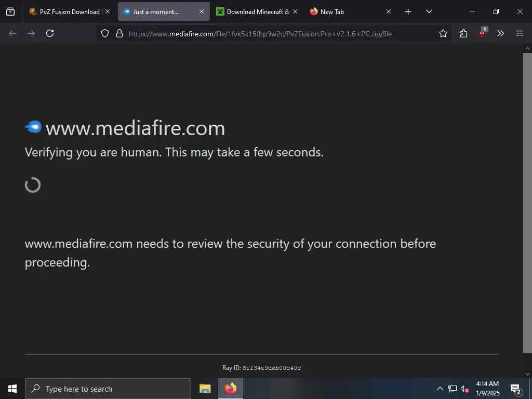The image size is (532, 399).
Task: Click the Cloudflare Ray ID text
Action: 262,368
